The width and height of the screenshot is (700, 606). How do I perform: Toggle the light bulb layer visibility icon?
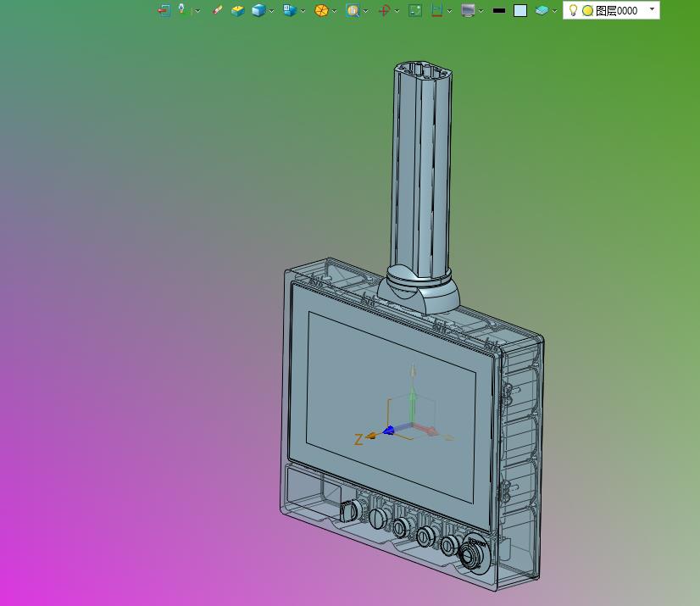[x=573, y=10]
